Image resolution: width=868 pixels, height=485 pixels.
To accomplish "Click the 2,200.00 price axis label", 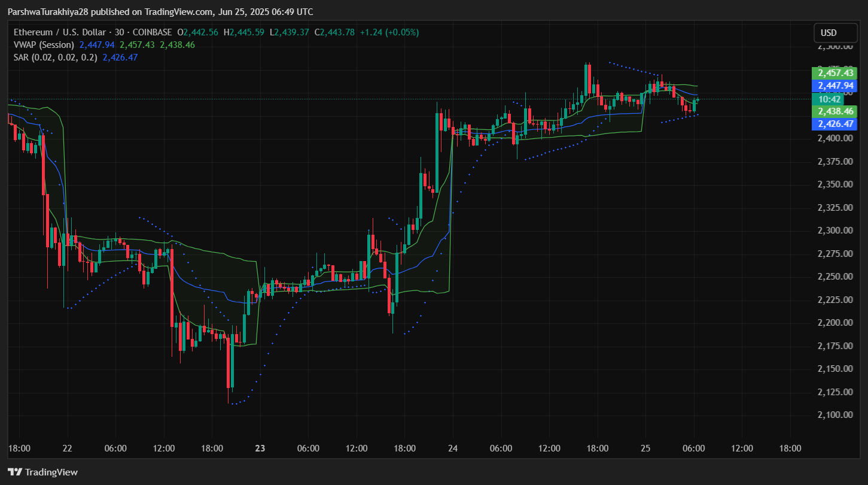I will pyautogui.click(x=835, y=323).
